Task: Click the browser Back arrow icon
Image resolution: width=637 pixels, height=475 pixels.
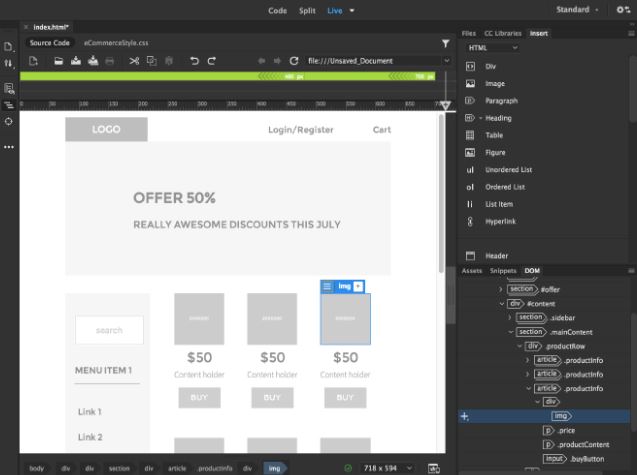Action: pos(262,61)
